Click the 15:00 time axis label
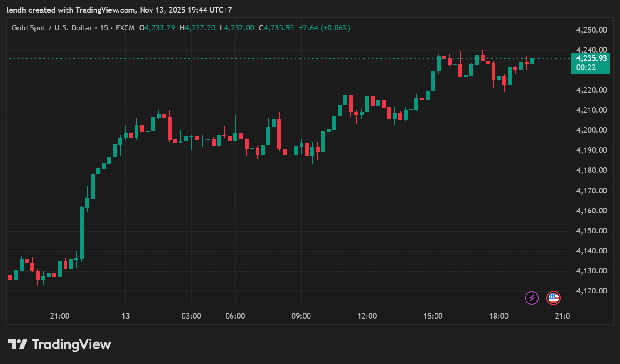The image size is (620, 364). point(433,316)
